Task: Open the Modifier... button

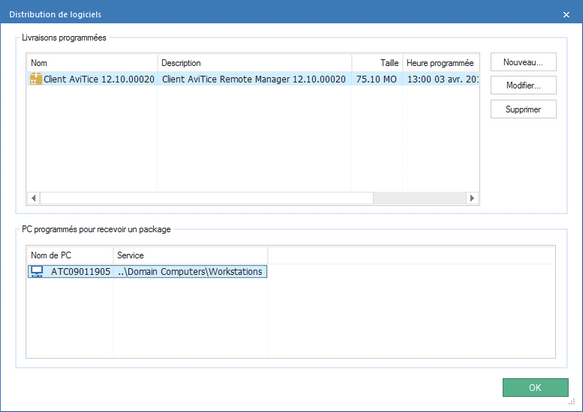Action: point(523,86)
